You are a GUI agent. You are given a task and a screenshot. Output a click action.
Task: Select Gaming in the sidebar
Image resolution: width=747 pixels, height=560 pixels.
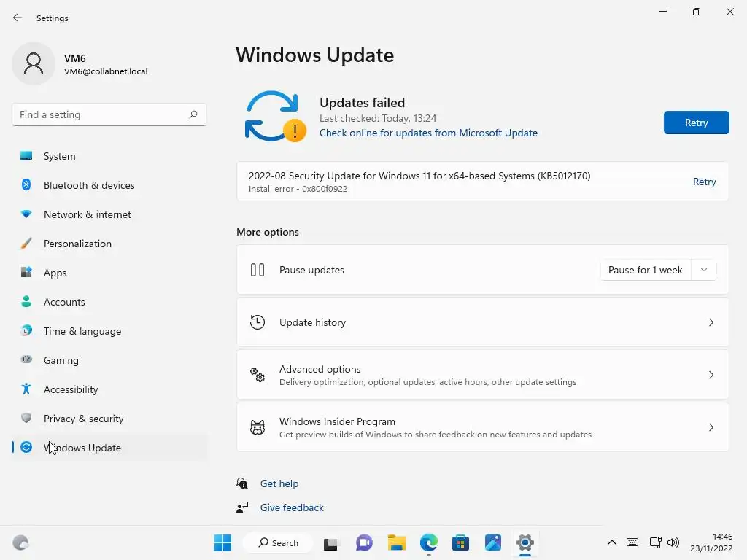tap(109, 360)
